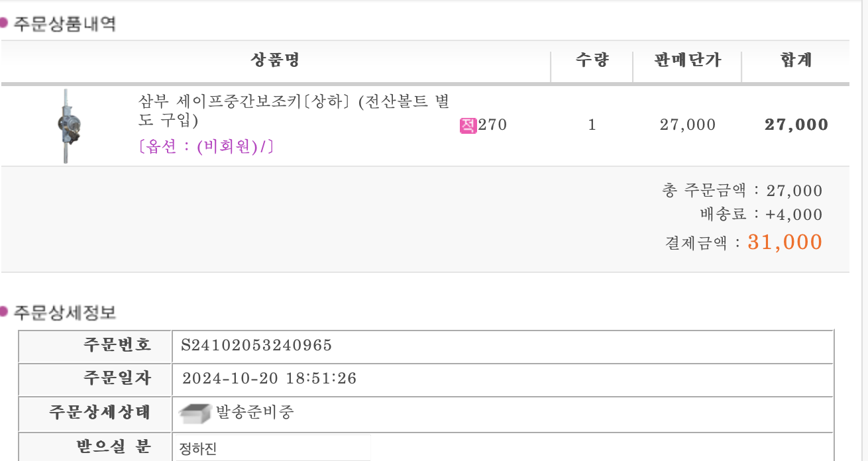Screen dimensions: 868x461
Task: Click the bold 27,000 total cell
Action: click(796, 125)
